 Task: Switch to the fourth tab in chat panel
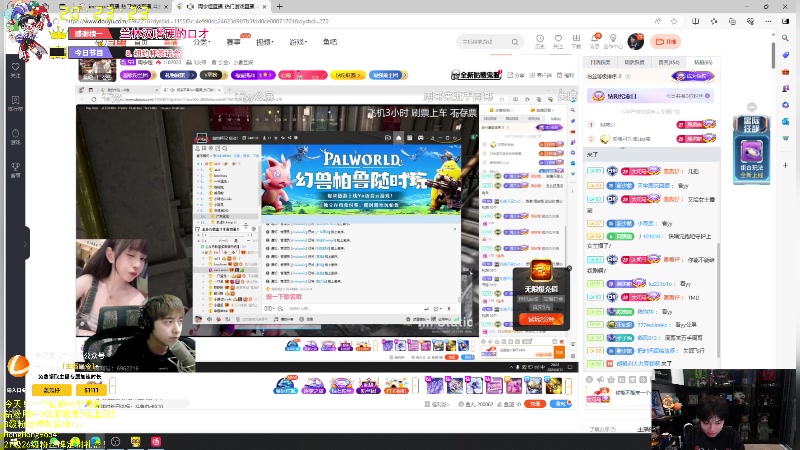tap(703, 62)
